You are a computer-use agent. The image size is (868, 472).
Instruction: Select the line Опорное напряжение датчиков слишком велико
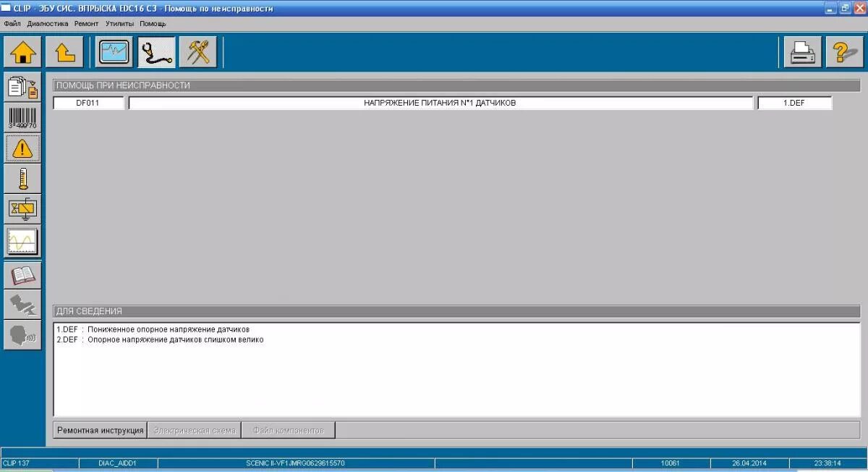[x=176, y=340]
